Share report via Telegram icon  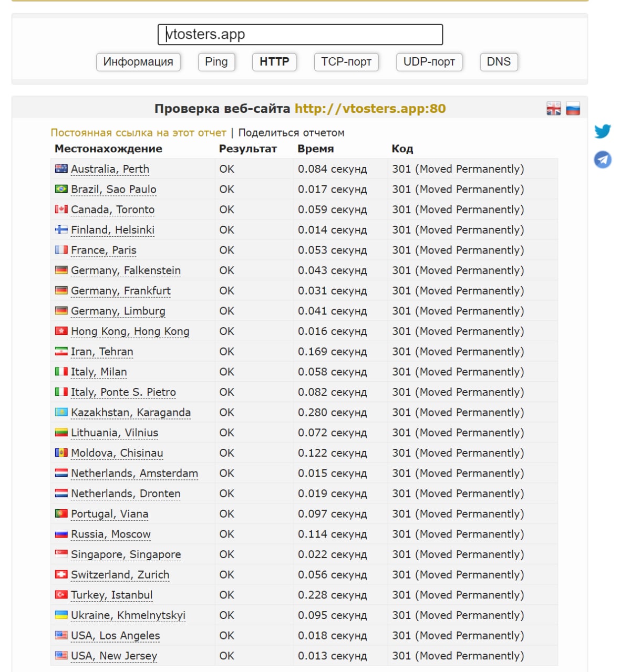(603, 159)
